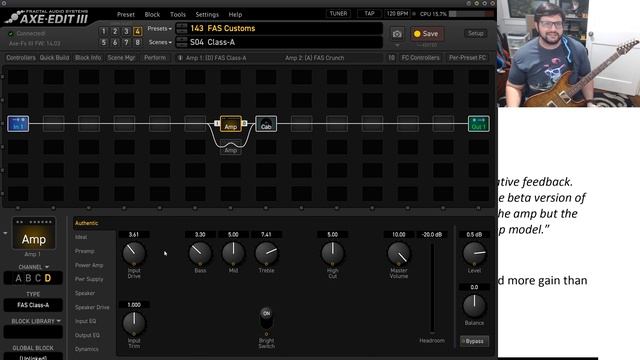Screen dimensions: 640x360
Task: Open Scene Mgr
Action: click(x=121, y=58)
